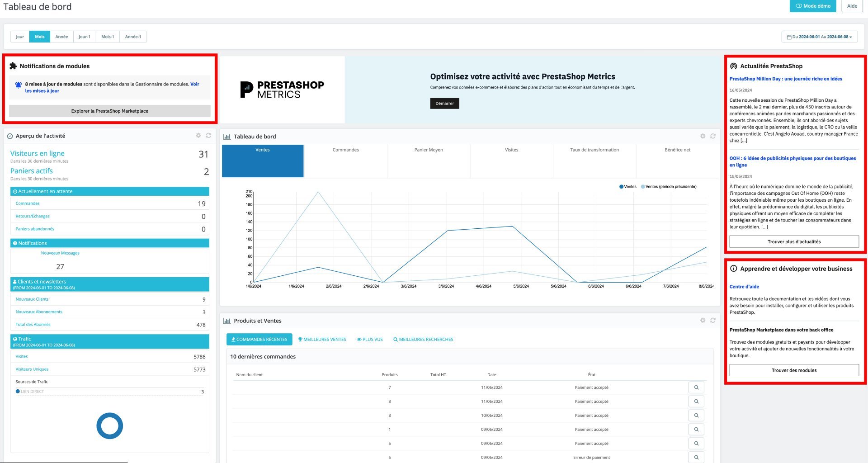Screen dimensions: 868x463
Task: Select the Mois-1 period filter
Action: (x=108, y=37)
